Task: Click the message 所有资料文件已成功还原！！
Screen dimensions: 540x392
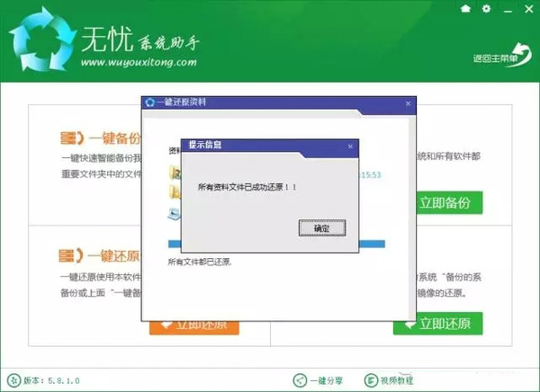Action: (247, 187)
